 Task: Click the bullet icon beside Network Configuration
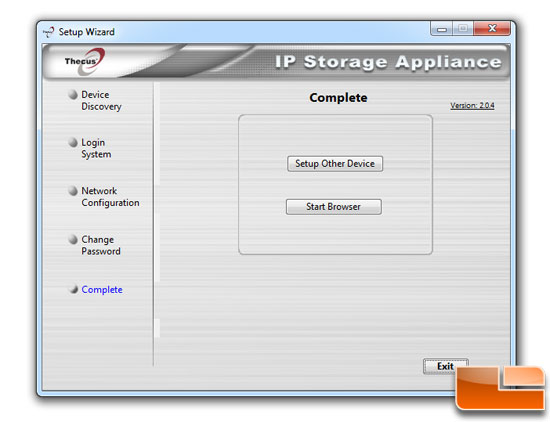pyautogui.click(x=73, y=191)
